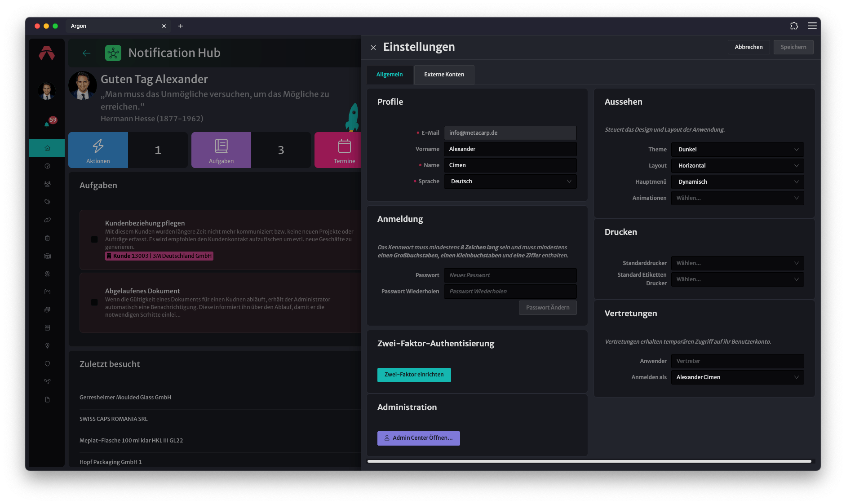
Task: Click the green Notification Hub network icon
Action: [x=113, y=53]
